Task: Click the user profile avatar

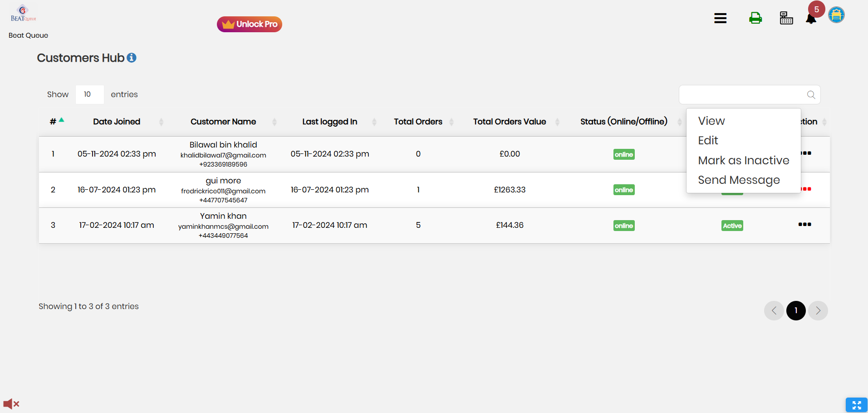Action: (x=836, y=15)
